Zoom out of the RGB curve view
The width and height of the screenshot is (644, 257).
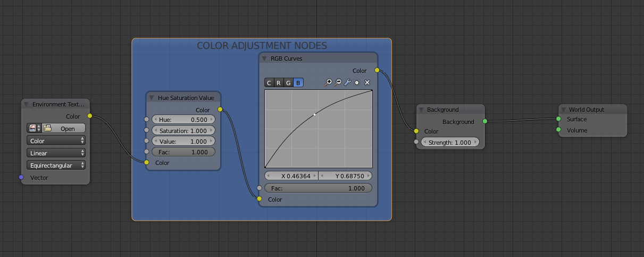[x=338, y=82]
